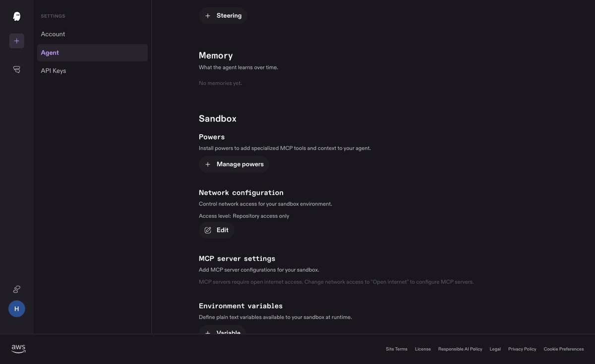
Task: Open the user avatar H menu
Action: tap(16, 309)
